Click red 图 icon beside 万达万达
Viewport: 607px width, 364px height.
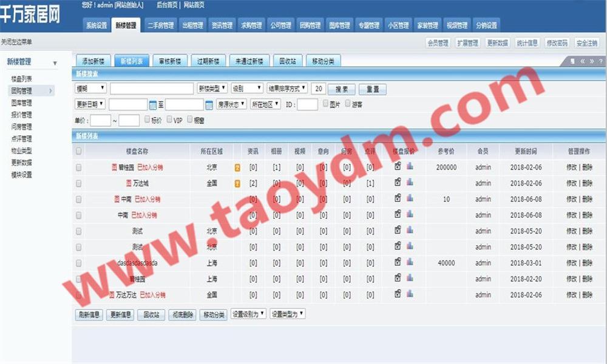coord(112,295)
